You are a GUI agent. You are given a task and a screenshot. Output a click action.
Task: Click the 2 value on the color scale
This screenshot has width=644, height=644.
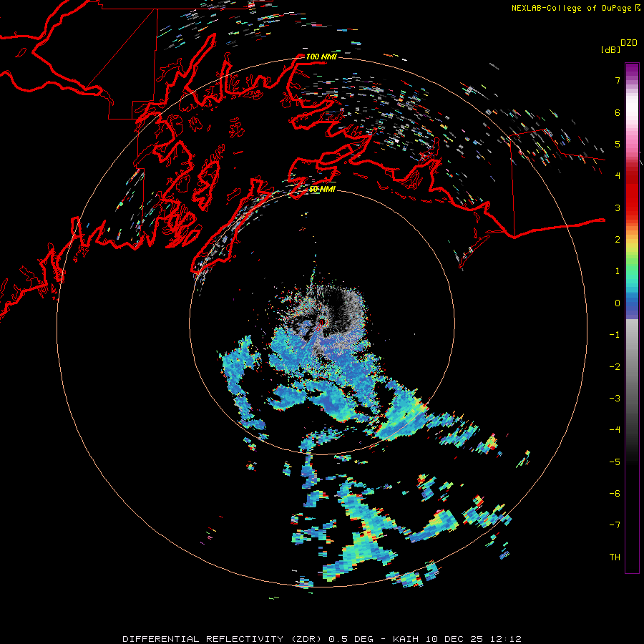(x=618, y=240)
